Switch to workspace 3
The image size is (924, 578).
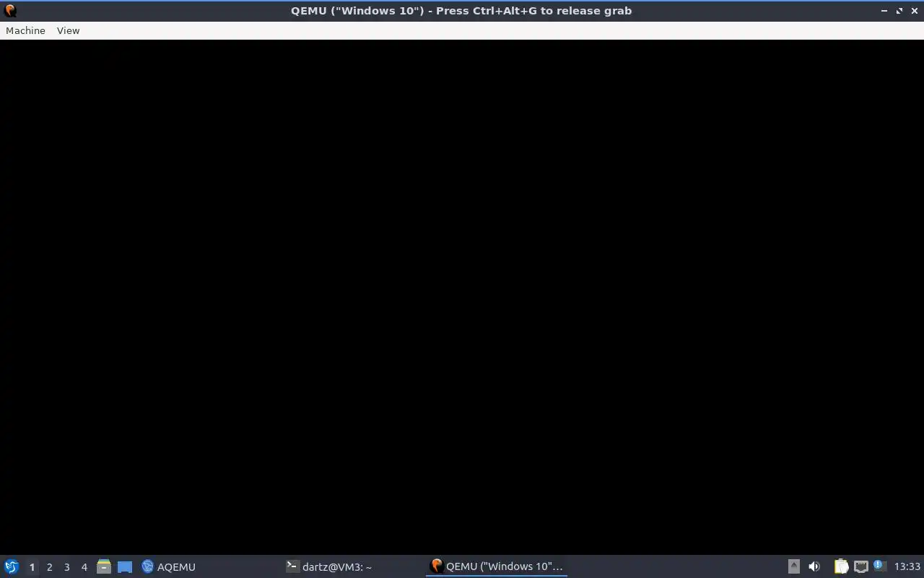pyautogui.click(x=66, y=567)
